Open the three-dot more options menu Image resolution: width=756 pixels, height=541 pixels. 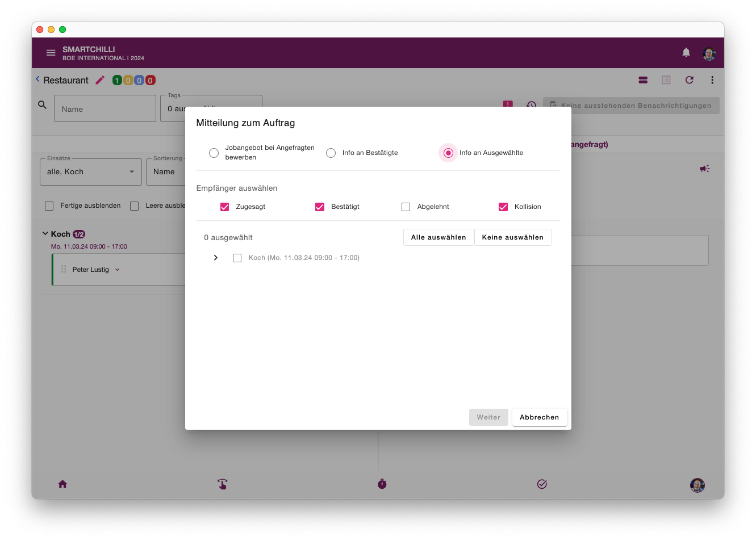pyautogui.click(x=712, y=80)
